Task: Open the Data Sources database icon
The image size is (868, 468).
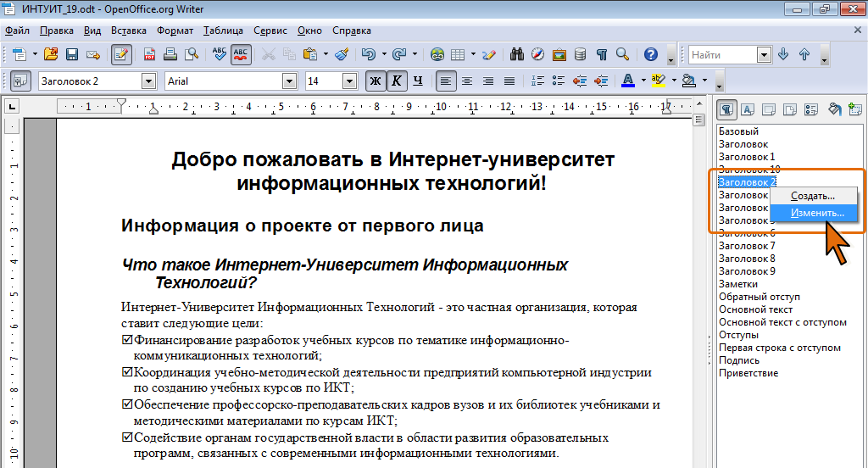Action: [x=580, y=54]
